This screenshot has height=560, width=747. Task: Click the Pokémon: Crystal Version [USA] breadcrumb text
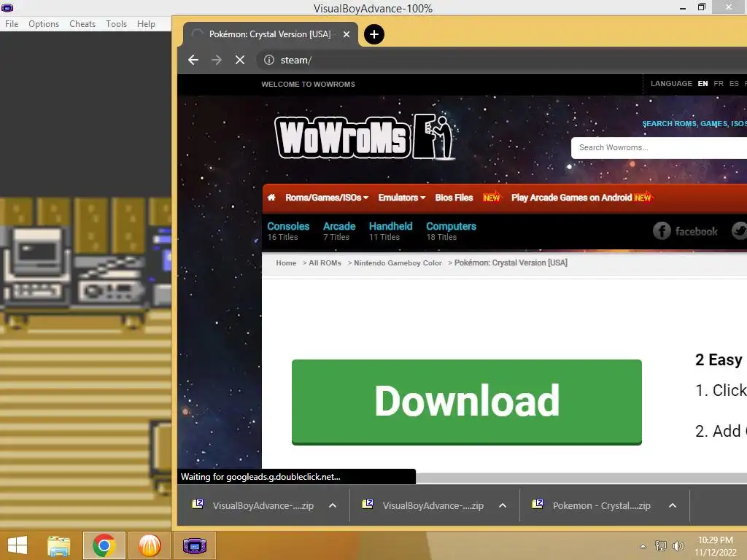(x=511, y=262)
